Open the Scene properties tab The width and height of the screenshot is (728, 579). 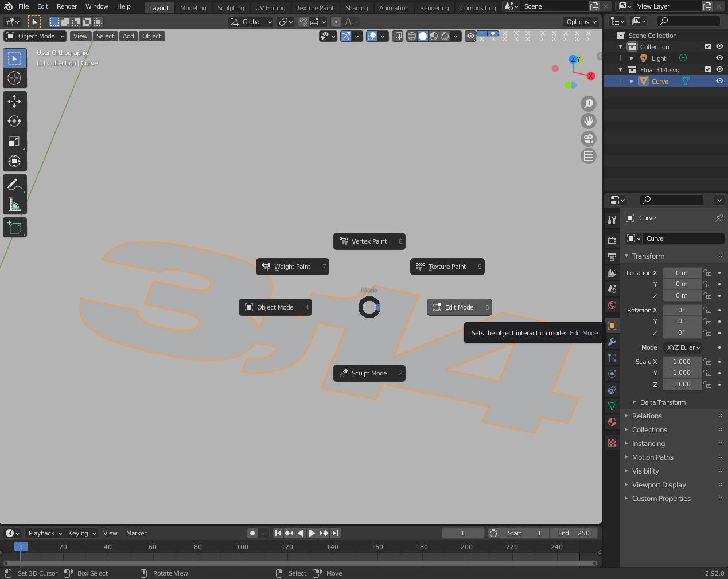612,288
